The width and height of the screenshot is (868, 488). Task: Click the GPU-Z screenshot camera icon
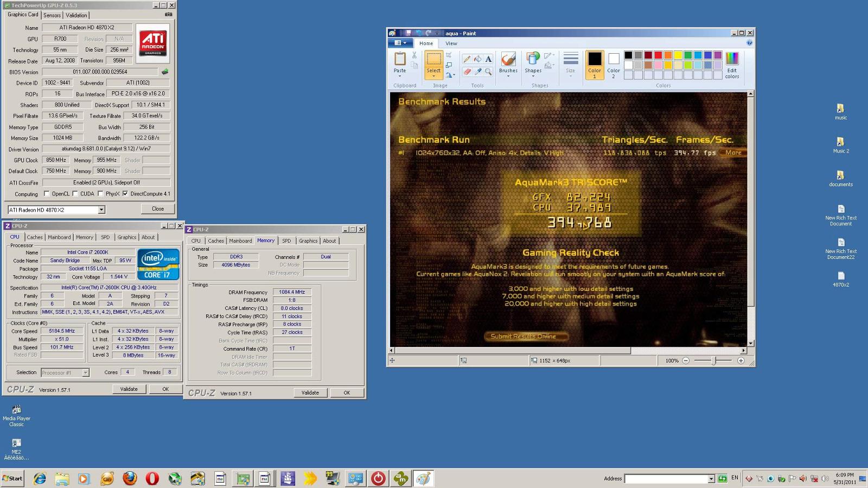pos(168,15)
